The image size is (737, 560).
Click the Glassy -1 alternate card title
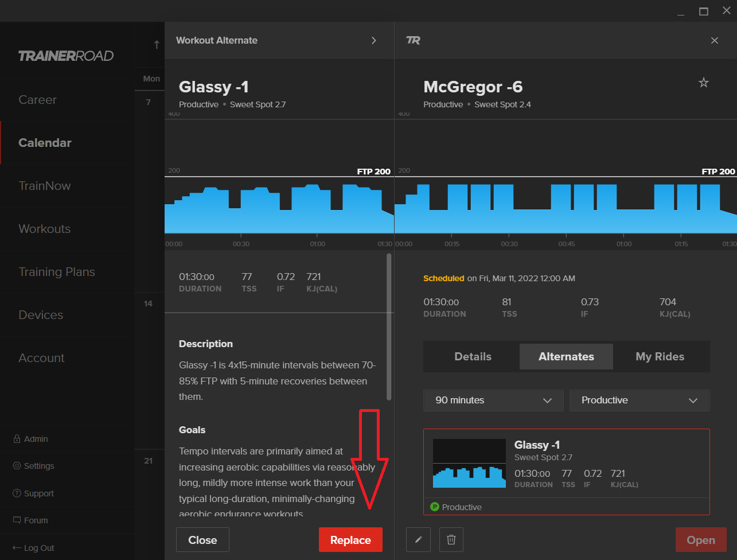[537, 445]
